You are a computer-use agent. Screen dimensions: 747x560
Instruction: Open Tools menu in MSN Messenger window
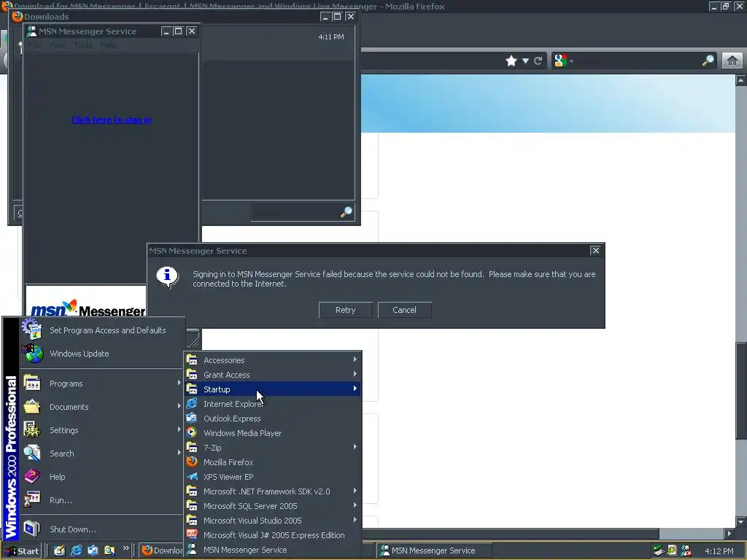tap(83, 45)
